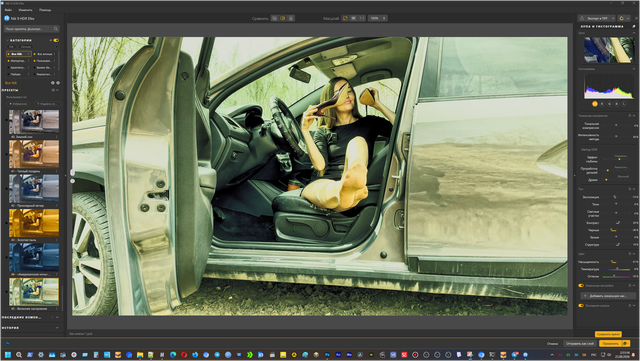Screen dimensions: 640x361
Task: Select the RGB histogram channel button
Action: 595,104
